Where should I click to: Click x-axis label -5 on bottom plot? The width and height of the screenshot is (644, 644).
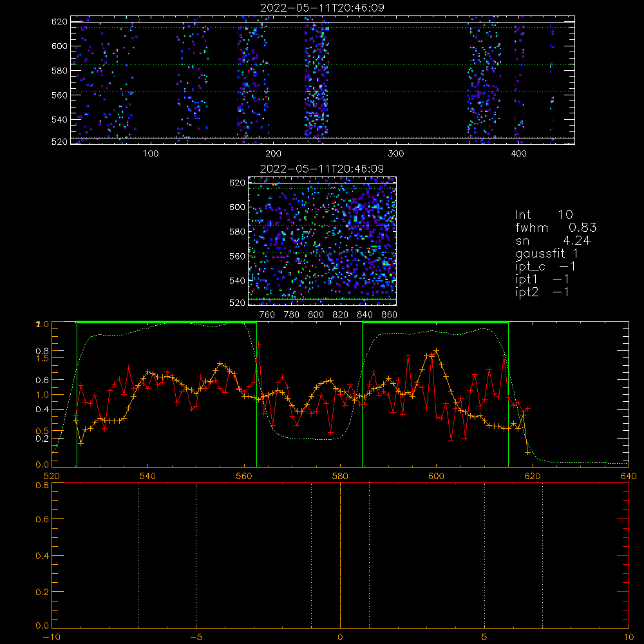[x=196, y=637]
